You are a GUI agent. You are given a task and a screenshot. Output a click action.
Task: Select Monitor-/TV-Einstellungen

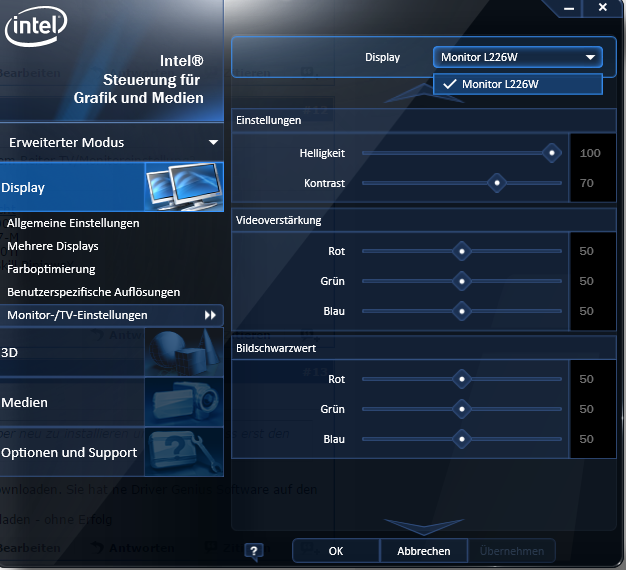pos(112,315)
